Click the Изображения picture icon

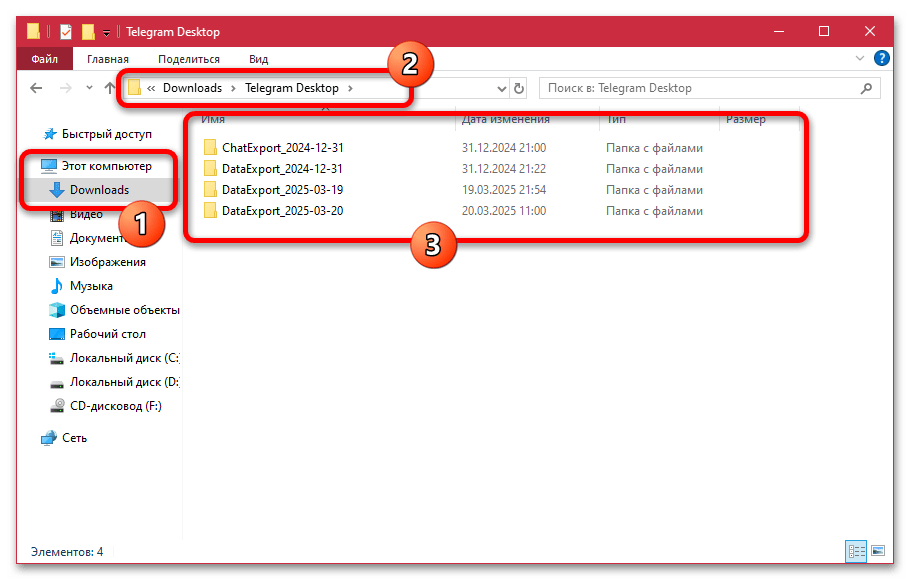click(57, 262)
